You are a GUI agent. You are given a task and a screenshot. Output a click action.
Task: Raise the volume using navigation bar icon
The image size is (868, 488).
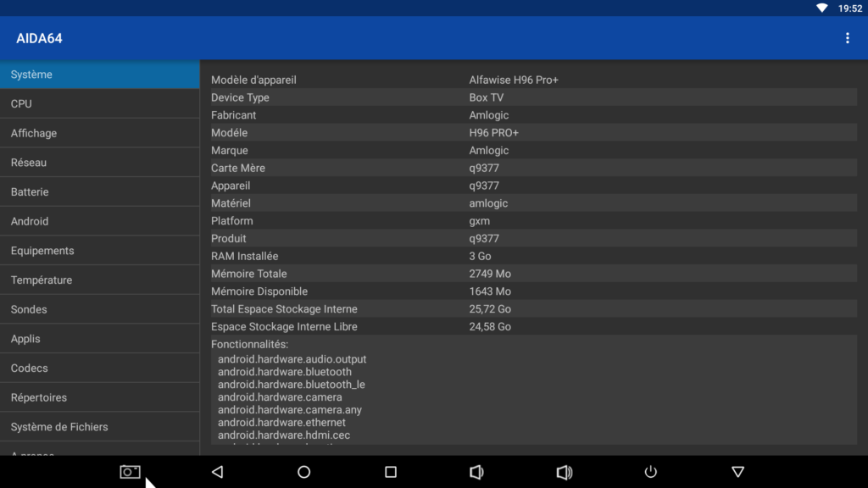pyautogui.click(x=564, y=471)
